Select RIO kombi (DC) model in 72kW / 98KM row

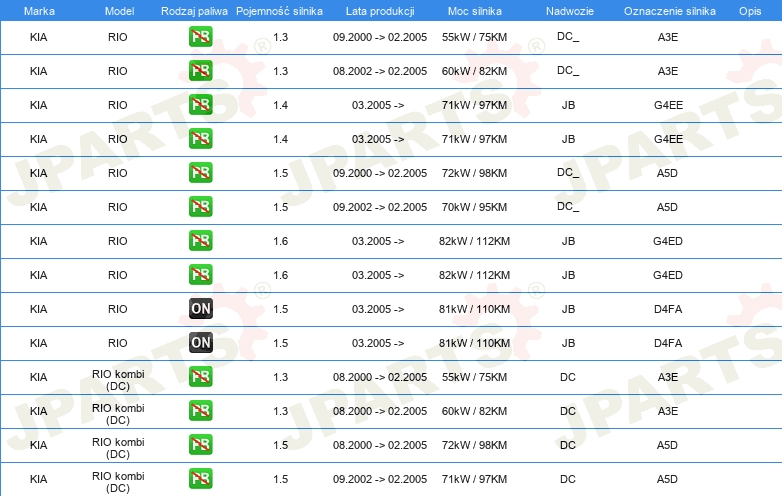[x=118, y=448]
